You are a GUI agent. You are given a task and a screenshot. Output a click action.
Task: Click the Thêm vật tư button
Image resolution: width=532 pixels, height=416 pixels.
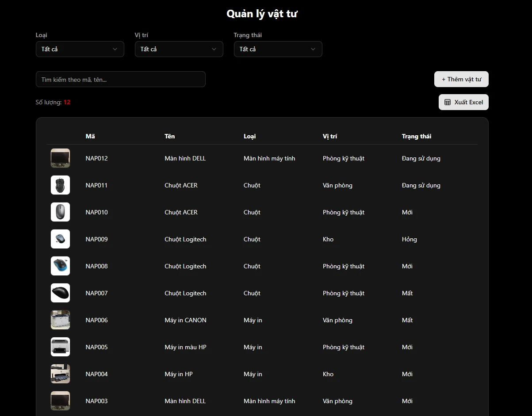(461, 79)
